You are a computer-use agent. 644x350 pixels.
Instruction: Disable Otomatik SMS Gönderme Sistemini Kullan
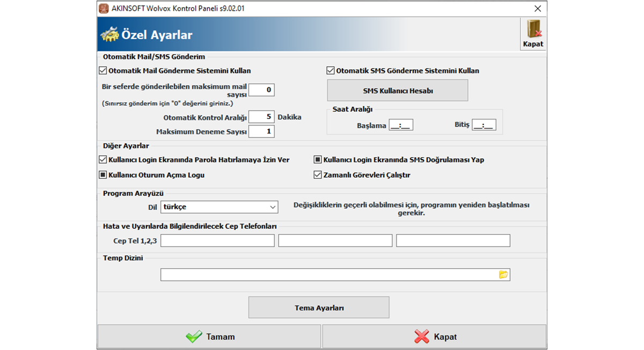pos(331,71)
